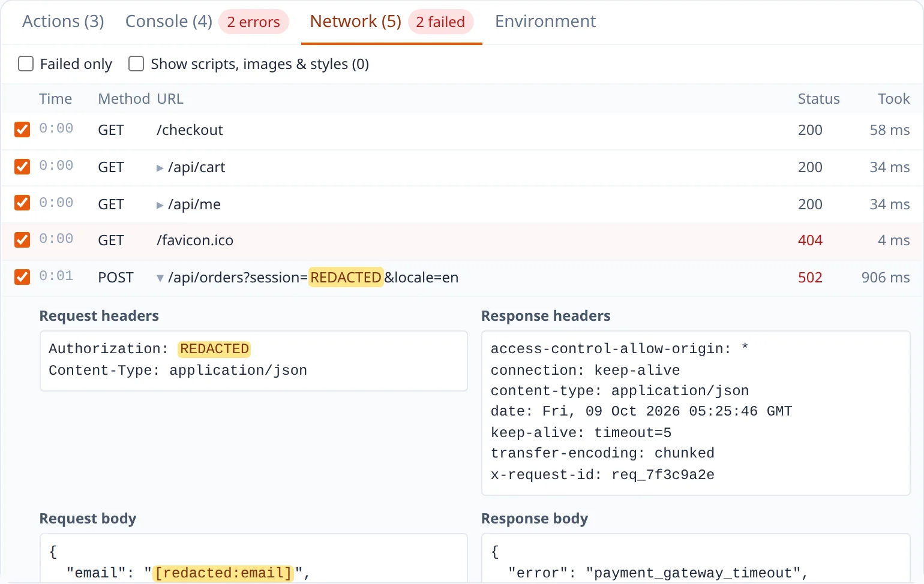924x584 pixels.
Task: Click the access-control-allow-origin header line
Action: point(619,349)
